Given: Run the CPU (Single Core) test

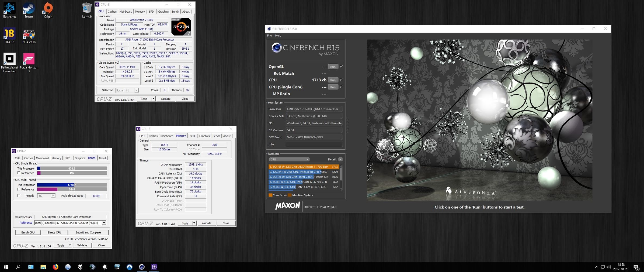Looking at the screenshot, I should (x=333, y=87).
